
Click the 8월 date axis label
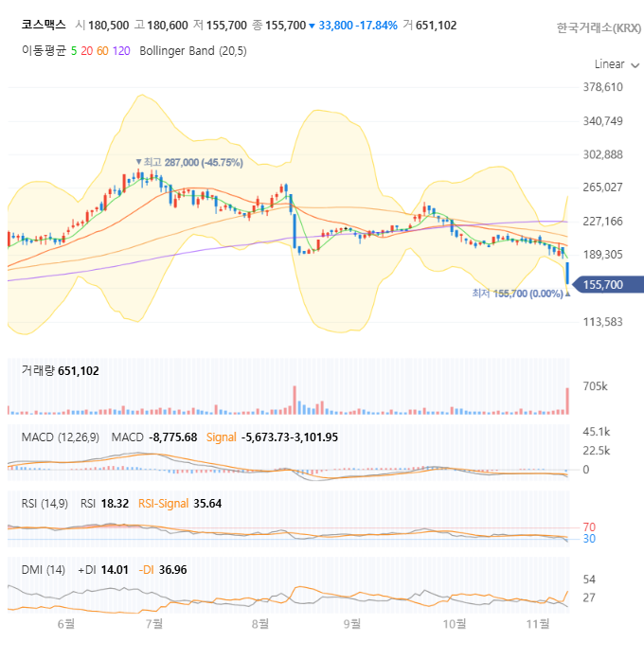point(260,624)
